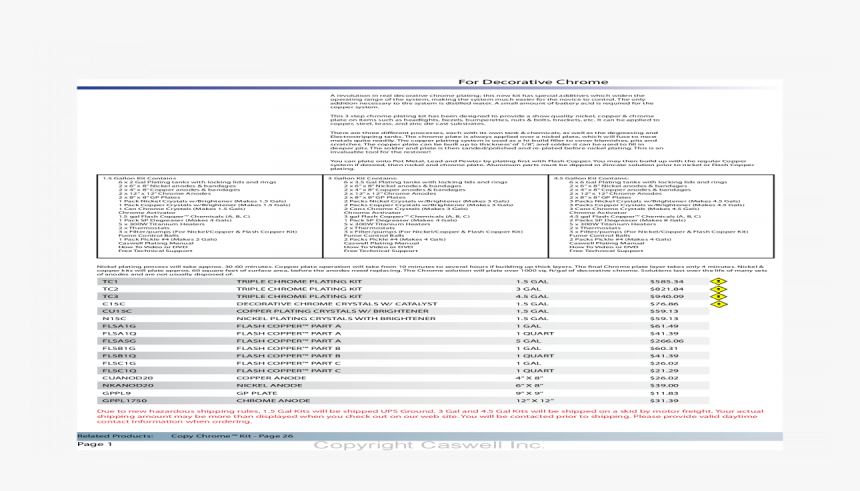Click the price $31.39

tap(664, 400)
